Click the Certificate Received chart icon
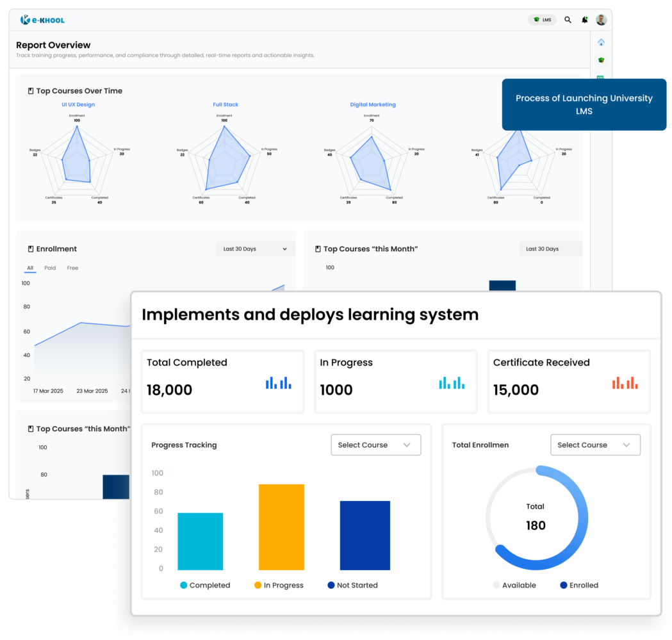 click(625, 382)
